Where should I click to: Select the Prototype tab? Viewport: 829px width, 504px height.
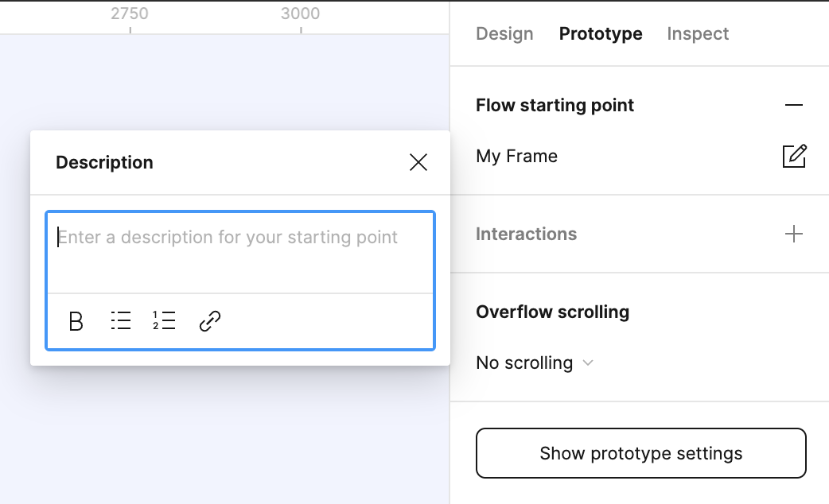tap(601, 34)
